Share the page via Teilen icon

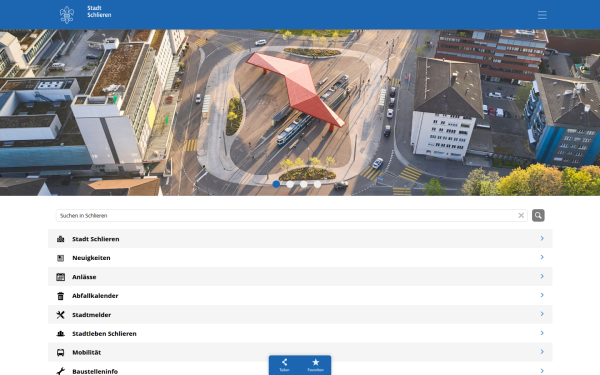click(284, 364)
